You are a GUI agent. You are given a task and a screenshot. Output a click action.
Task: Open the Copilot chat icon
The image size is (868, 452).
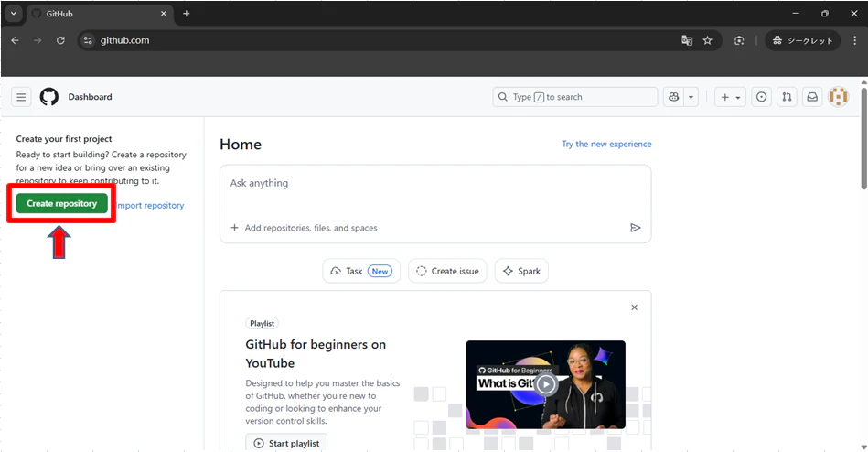[x=674, y=97]
